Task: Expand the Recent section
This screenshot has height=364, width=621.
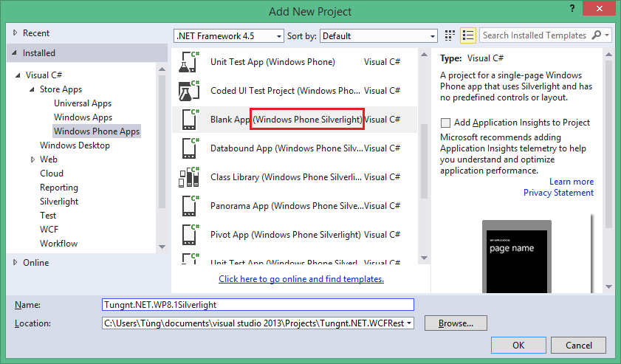Action: [15, 33]
